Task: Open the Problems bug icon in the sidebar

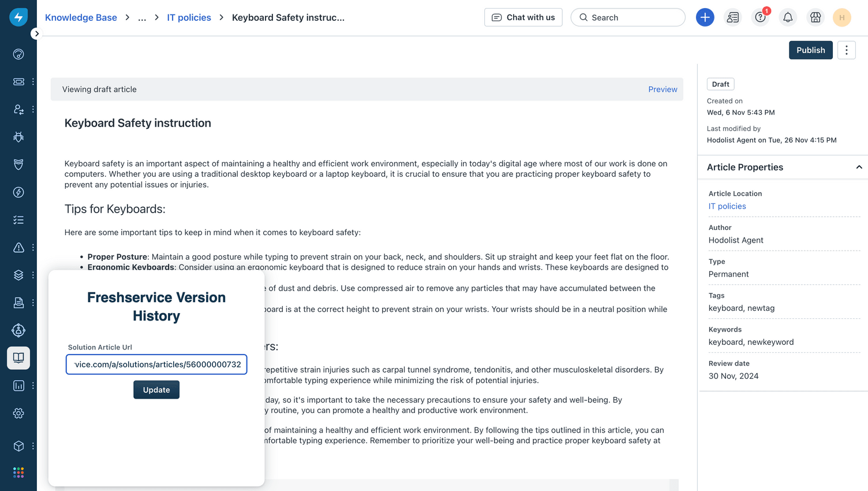Action: coord(18,137)
